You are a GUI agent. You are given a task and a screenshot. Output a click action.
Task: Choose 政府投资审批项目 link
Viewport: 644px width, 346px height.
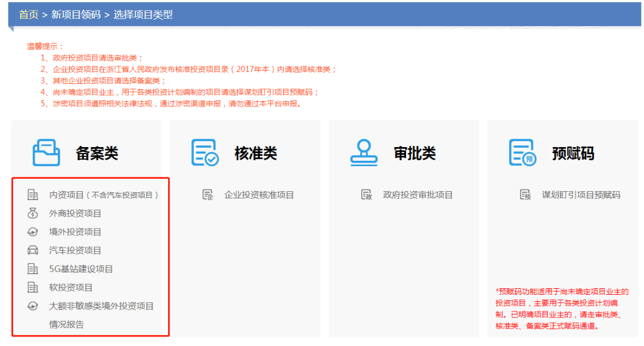coord(417,195)
